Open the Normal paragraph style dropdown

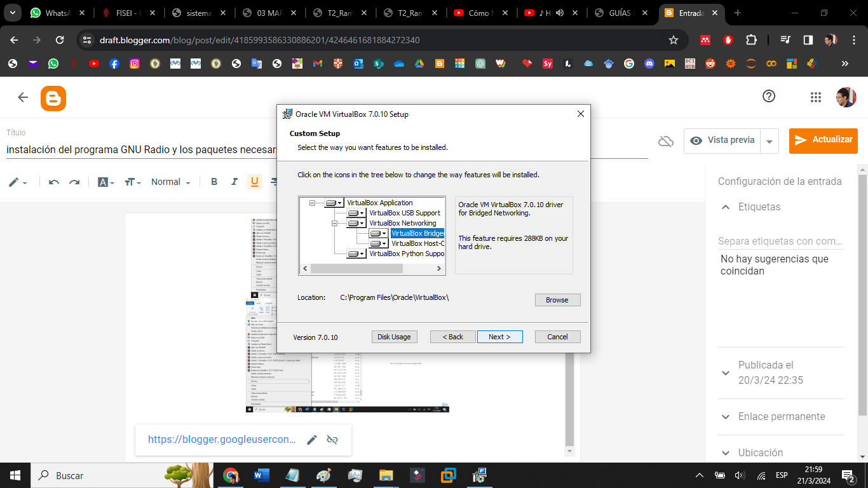pyautogui.click(x=170, y=182)
